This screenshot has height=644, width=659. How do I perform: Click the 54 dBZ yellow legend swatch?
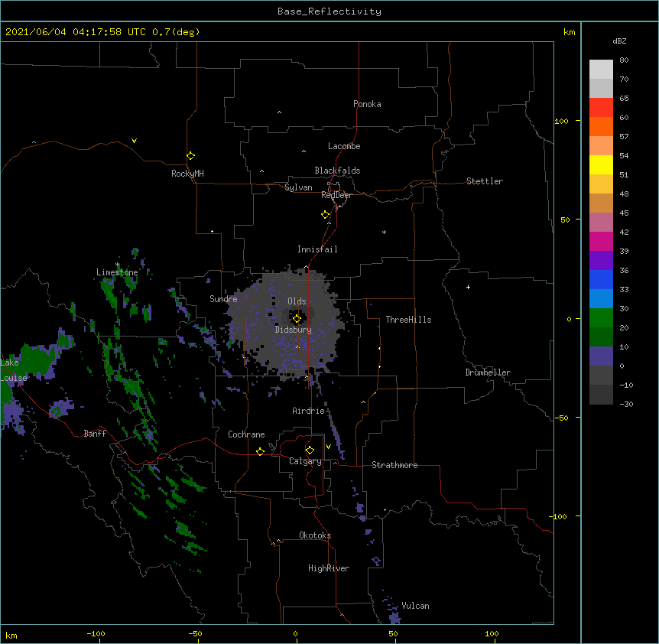point(601,164)
